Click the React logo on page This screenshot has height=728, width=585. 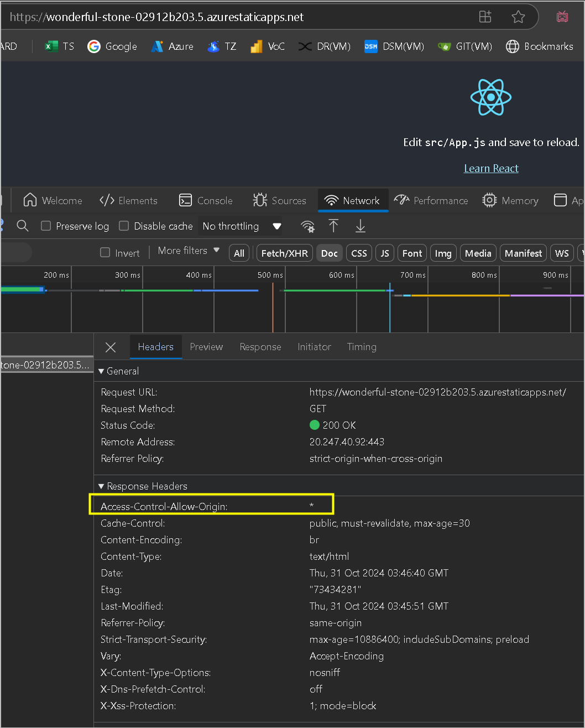[491, 97]
